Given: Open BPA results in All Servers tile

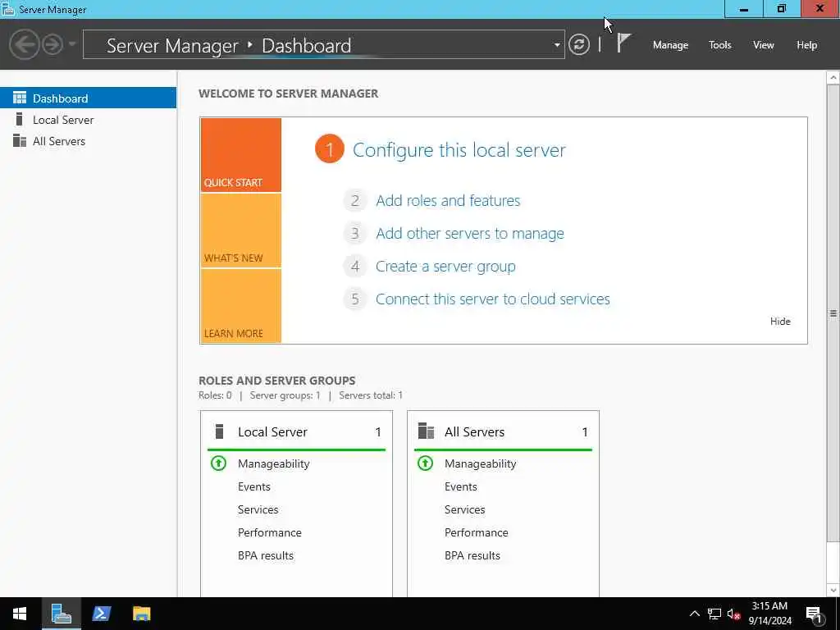Looking at the screenshot, I should 472,555.
